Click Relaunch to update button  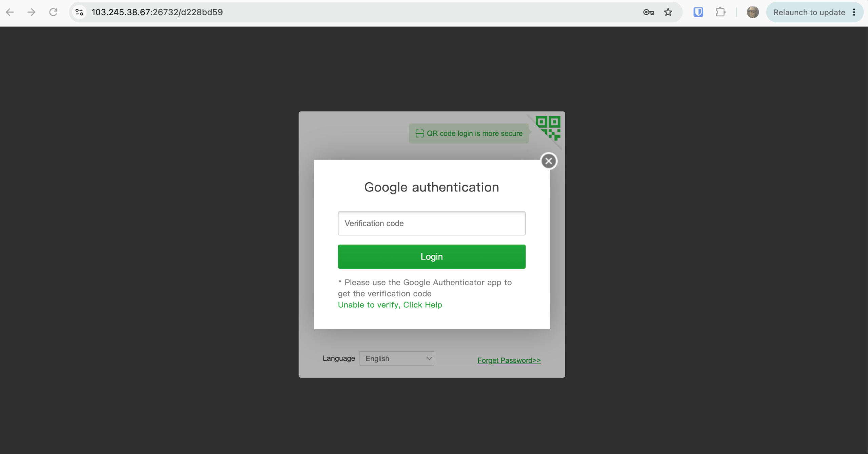(809, 12)
